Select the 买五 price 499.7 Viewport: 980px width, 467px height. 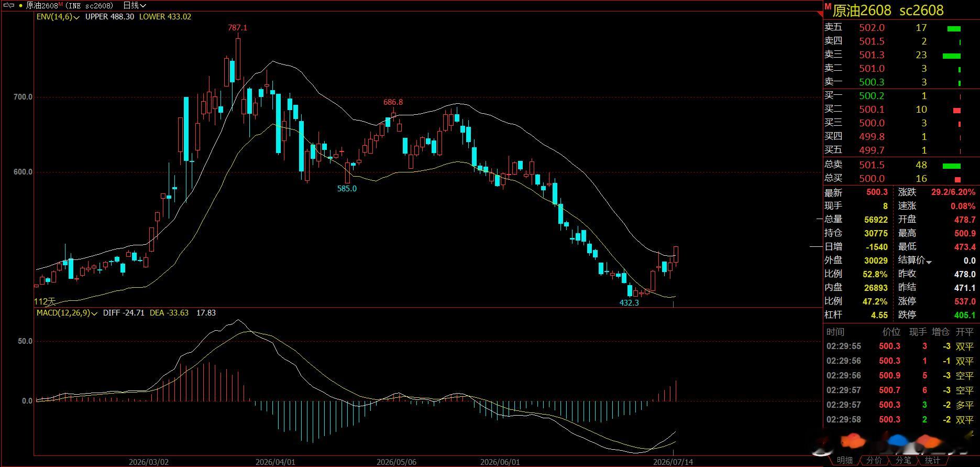point(872,150)
